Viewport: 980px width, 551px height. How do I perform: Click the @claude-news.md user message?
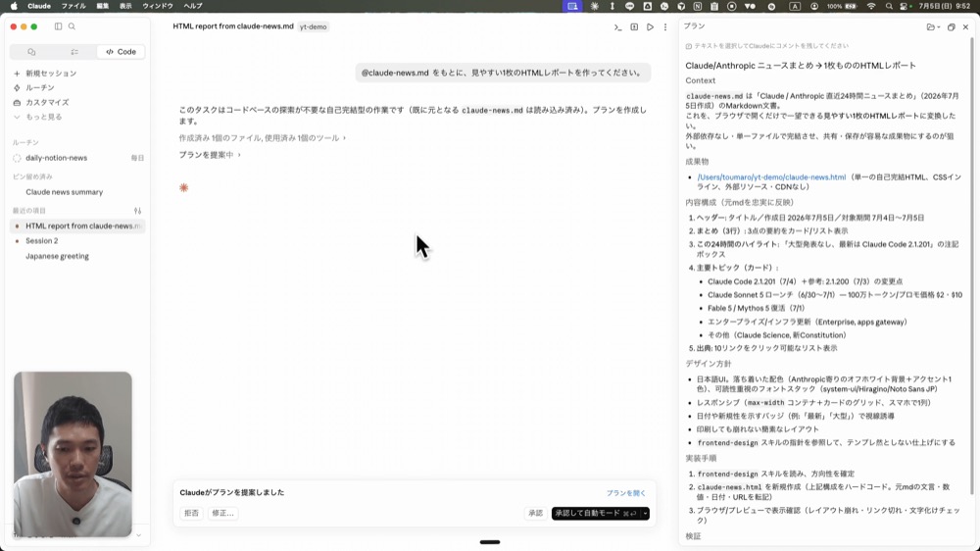click(x=503, y=73)
